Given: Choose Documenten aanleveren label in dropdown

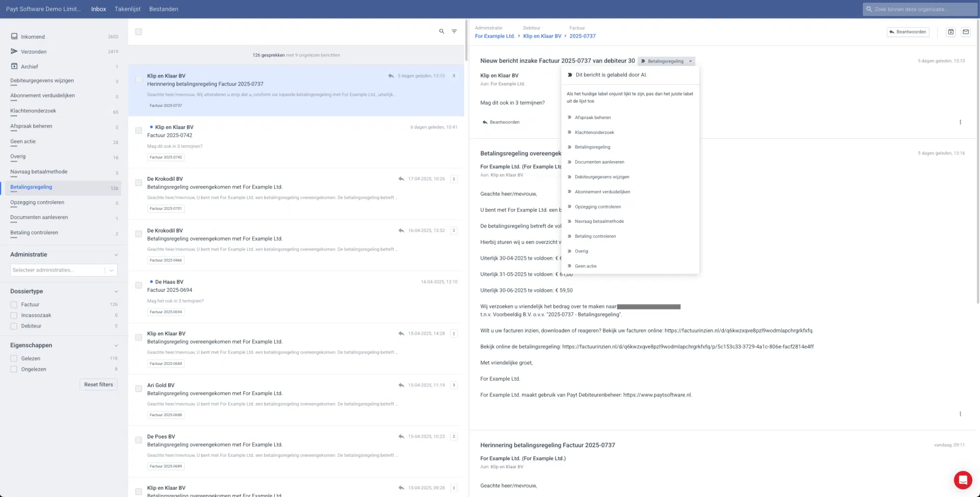Looking at the screenshot, I should click(x=599, y=162).
